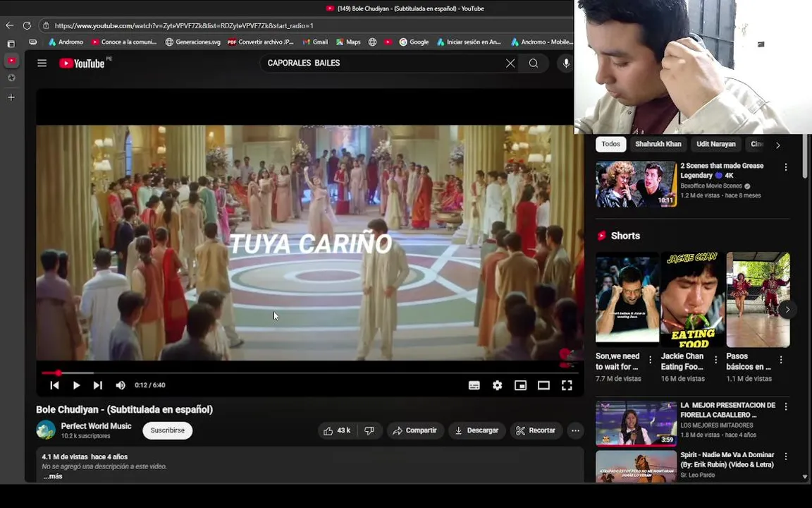Open Andromo - Mobile bookmark
The width and height of the screenshot is (812, 508).
541,42
